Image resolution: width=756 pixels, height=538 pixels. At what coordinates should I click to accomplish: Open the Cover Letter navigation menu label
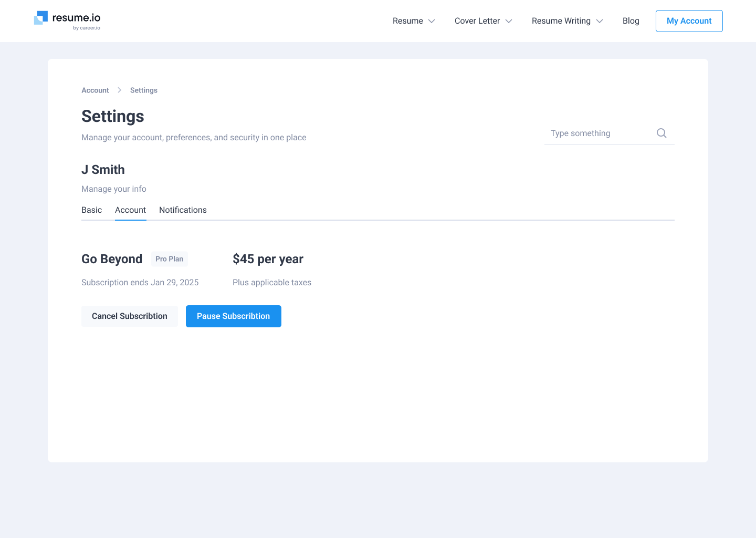click(477, 21)
